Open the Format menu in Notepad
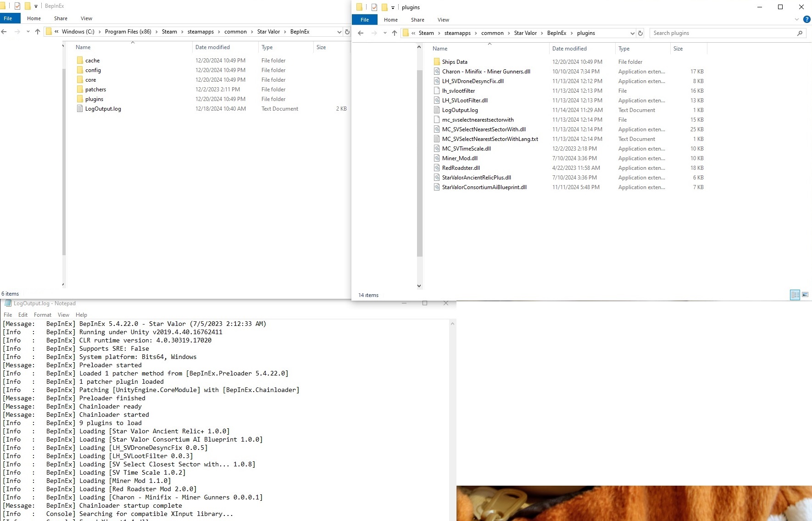The image size is (812, 521). point(43,315)
